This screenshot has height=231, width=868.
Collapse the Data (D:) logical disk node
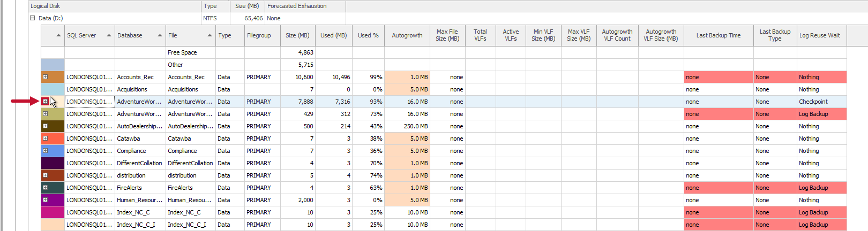click(x=32, y=18)
